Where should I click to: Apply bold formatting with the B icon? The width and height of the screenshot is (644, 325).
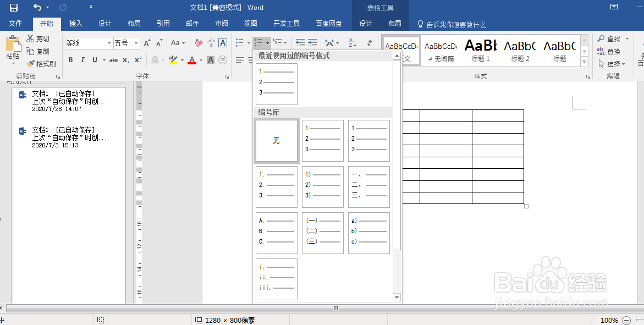point(70,59)
